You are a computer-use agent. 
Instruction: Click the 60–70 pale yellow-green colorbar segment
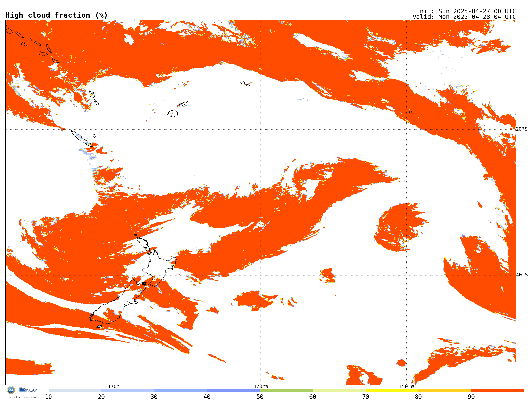click(x=339, y=391)
